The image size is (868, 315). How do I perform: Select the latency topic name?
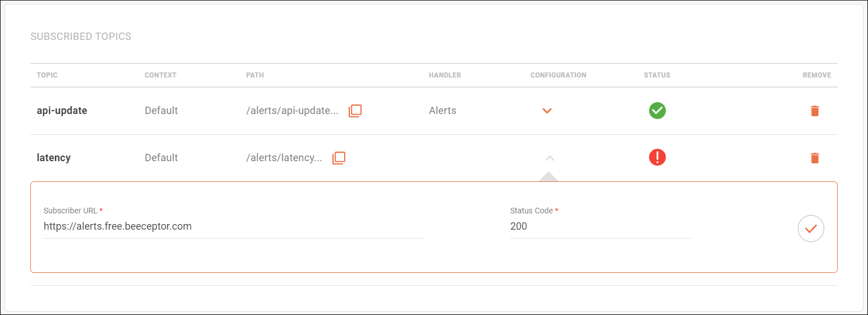[x=53, y=158]
